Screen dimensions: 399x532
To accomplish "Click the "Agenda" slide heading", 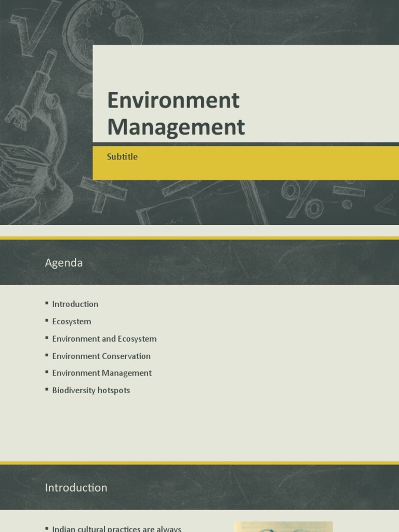I will click(x=64, y=262).
